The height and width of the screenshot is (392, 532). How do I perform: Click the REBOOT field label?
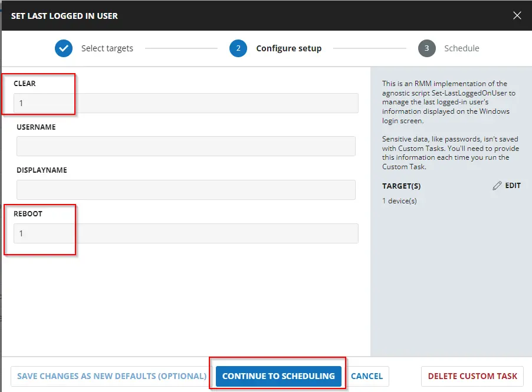click(x=28, y=214)
